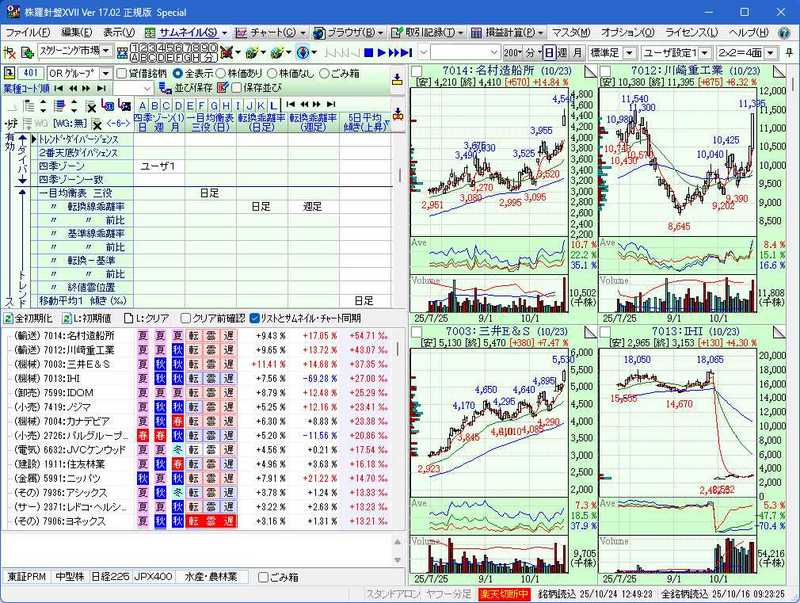Click the add-document icon left of スクリーニング市場
This screenshot has height=603, width=800.
pyautogui.click(x=25, y=52)
